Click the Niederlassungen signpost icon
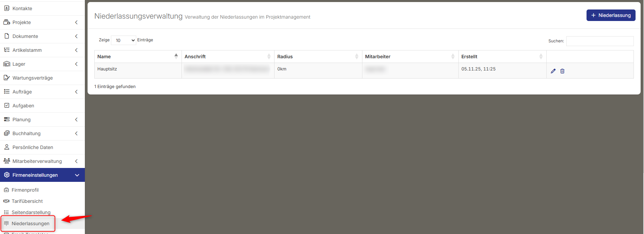Viewport: 644px width, 234px height. pyautogui.click(x=6, y=224)
